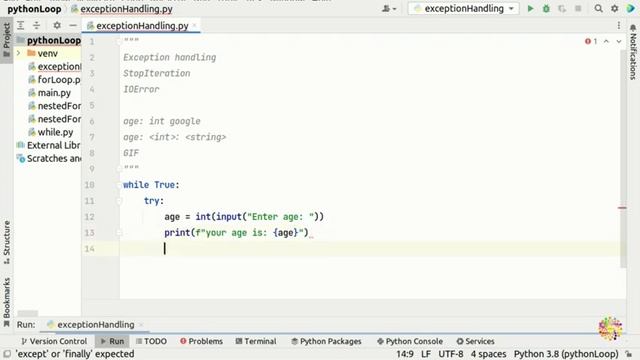Viewport: 640px width, 360px height.
Task: Open while.py in project tree
Action: point(51,132)
